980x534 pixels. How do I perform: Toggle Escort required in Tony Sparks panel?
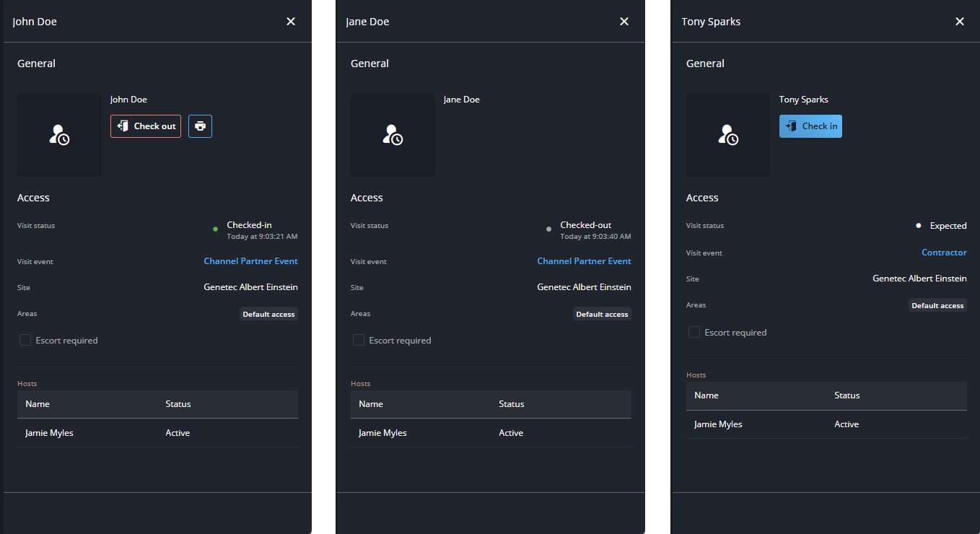pyautogui.click(x=694, y=332)
